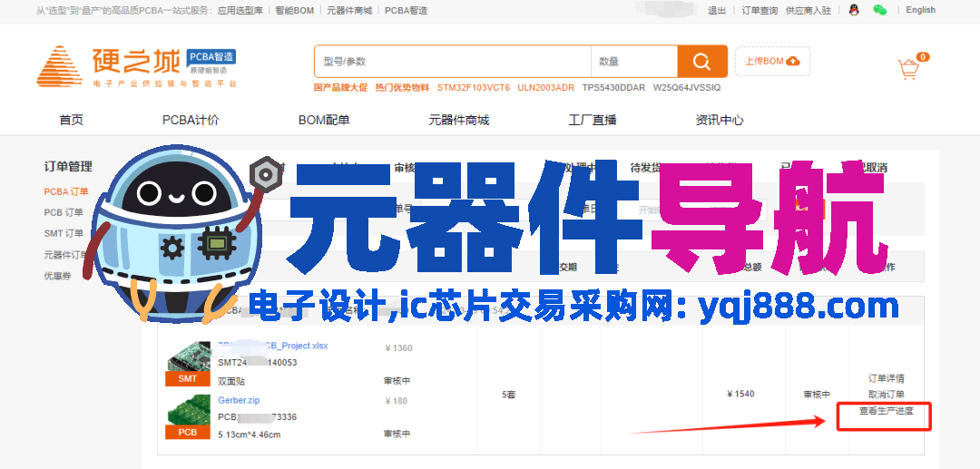
Task: Click the QQ penguin icon
Action: [855, 10]
